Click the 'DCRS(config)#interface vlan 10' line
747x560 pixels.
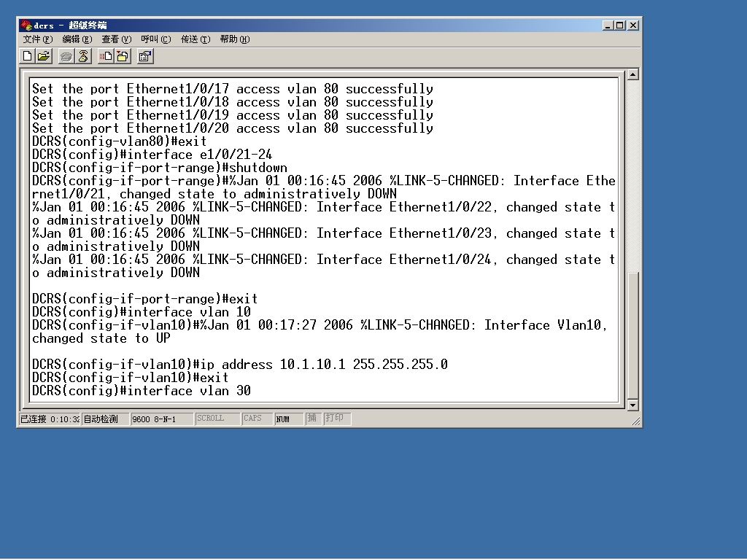click(x=142, y=312)
